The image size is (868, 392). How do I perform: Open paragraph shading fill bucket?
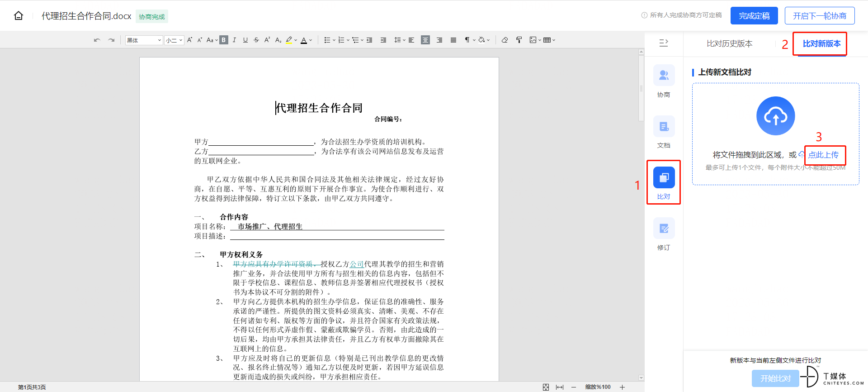pos(482,40)
